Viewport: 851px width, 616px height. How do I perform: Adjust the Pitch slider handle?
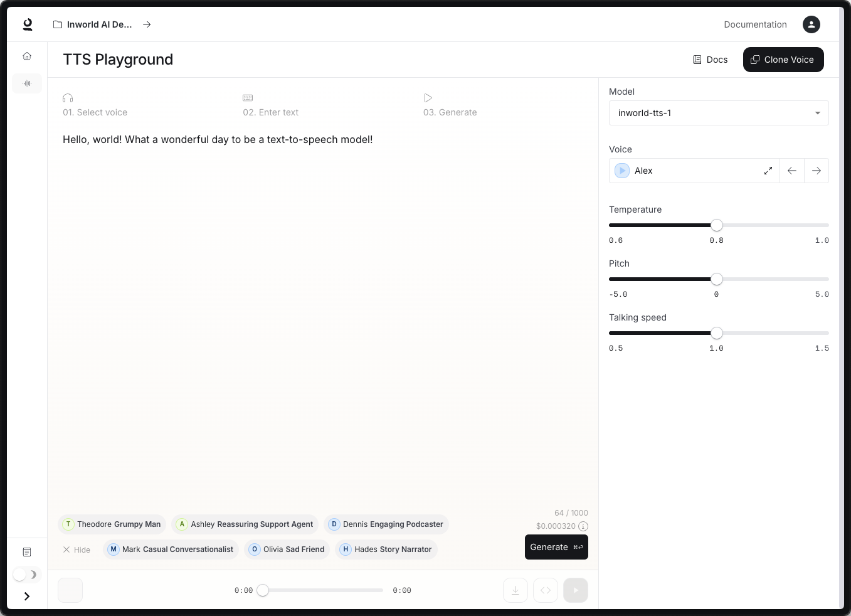tap(717, 279)
